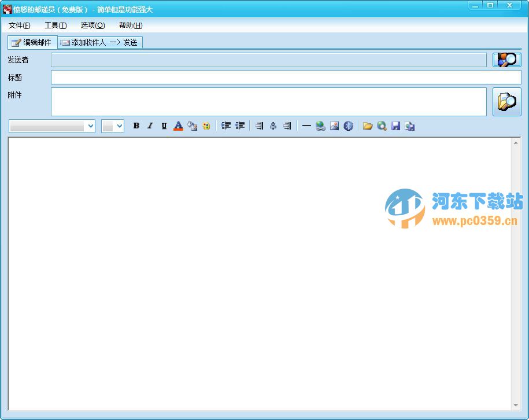Open the sender address lookup icon
This screenshot has height=420, width=529.
coord(506,60)
